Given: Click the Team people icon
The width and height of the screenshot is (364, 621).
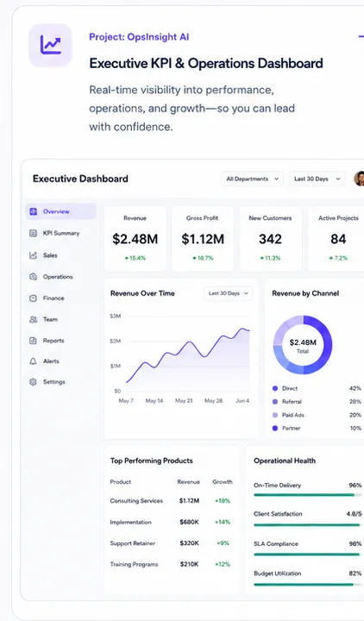Looking at the screenshot, I should 34,319.
